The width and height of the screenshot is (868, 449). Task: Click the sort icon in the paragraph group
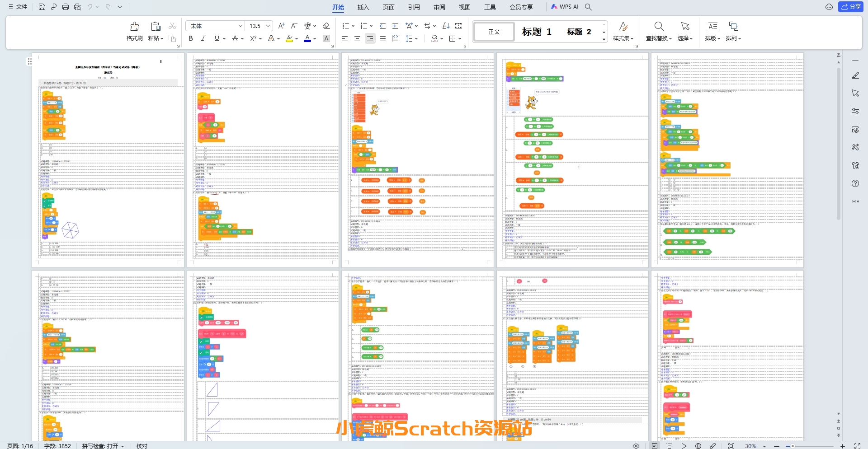pyautogui.click(x=446, y=26)
